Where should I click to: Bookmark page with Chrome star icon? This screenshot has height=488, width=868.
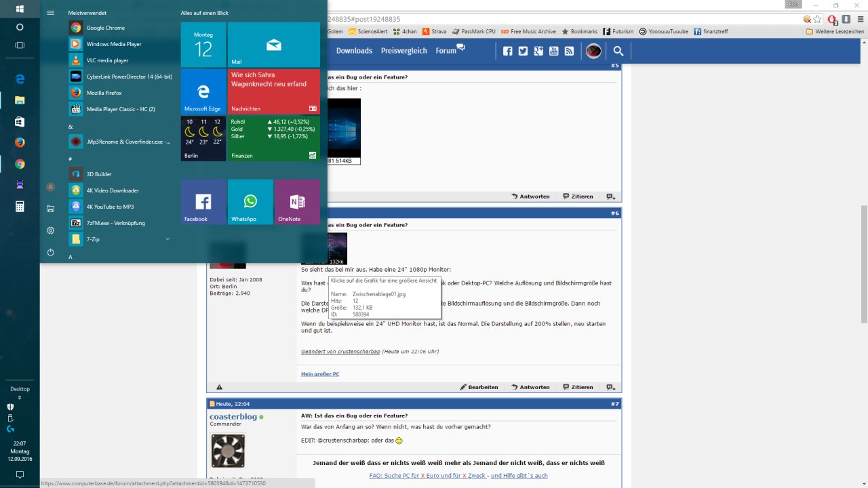818,19
